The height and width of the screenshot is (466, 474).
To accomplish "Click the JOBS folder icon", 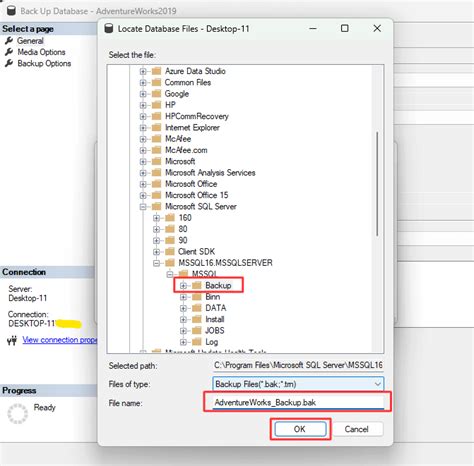I will click(x=197, y=330).
